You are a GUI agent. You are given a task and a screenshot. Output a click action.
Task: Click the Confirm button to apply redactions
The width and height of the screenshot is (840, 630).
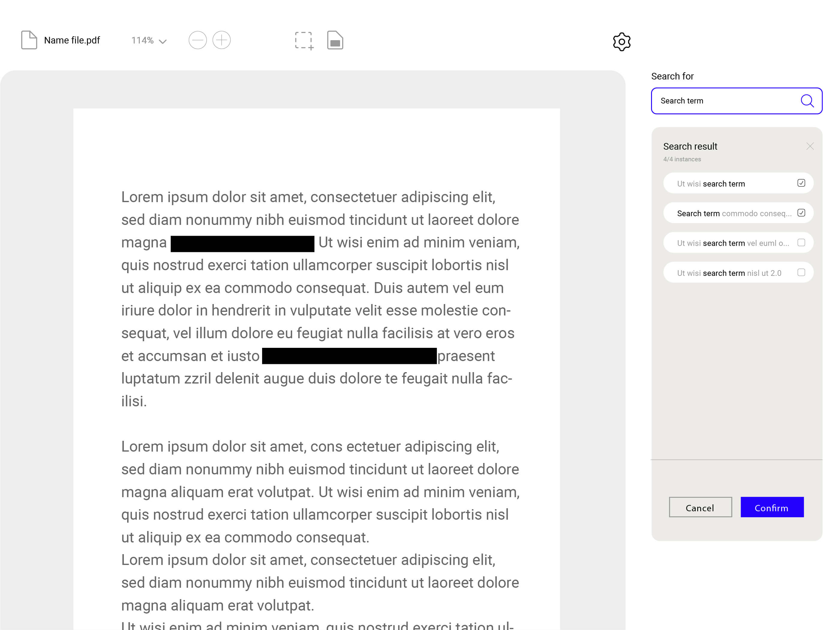(773, 508)
